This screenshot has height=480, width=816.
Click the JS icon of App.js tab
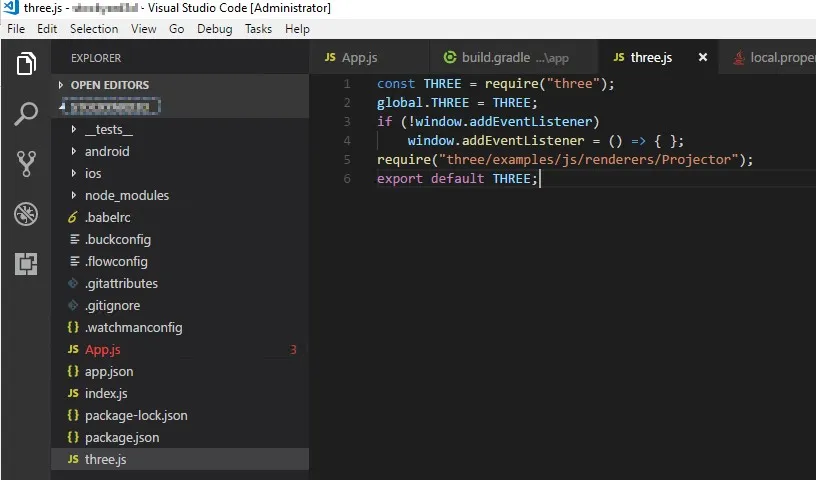(330, 57)
